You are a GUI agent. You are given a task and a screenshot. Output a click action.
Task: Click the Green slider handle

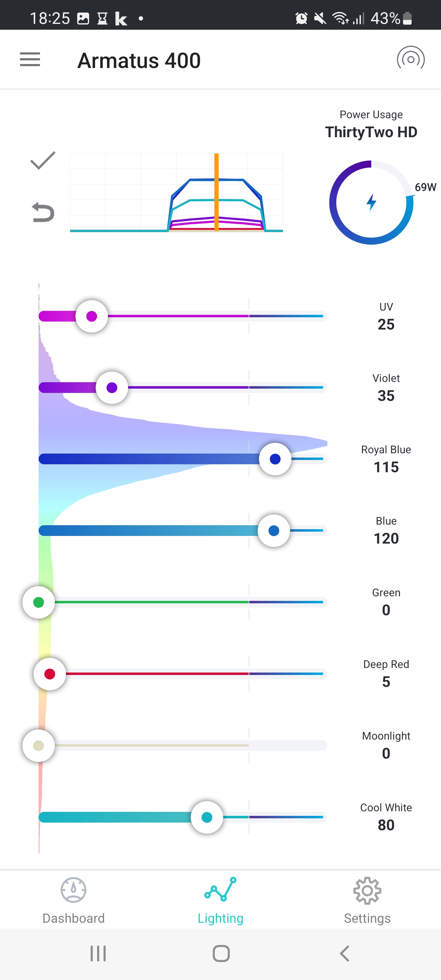tap(38, 602)
